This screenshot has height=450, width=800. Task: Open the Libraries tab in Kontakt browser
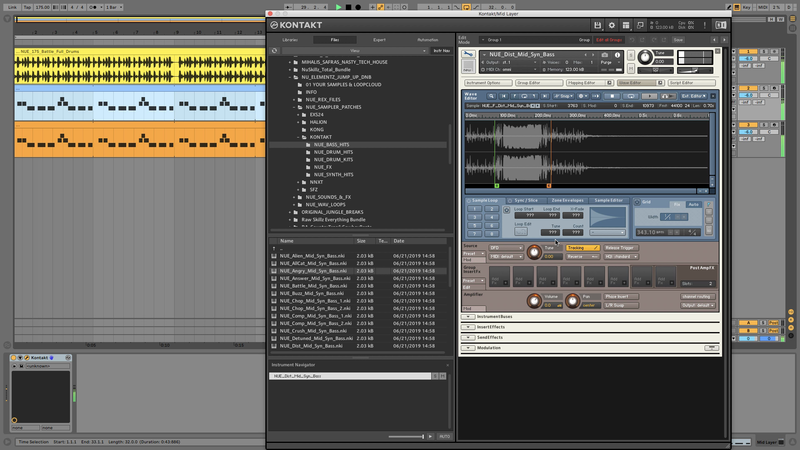coord(290,40)
